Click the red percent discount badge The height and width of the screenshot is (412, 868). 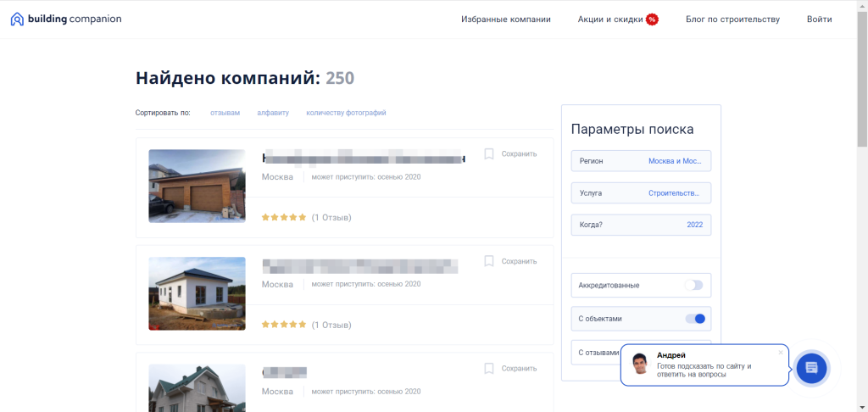652,20
